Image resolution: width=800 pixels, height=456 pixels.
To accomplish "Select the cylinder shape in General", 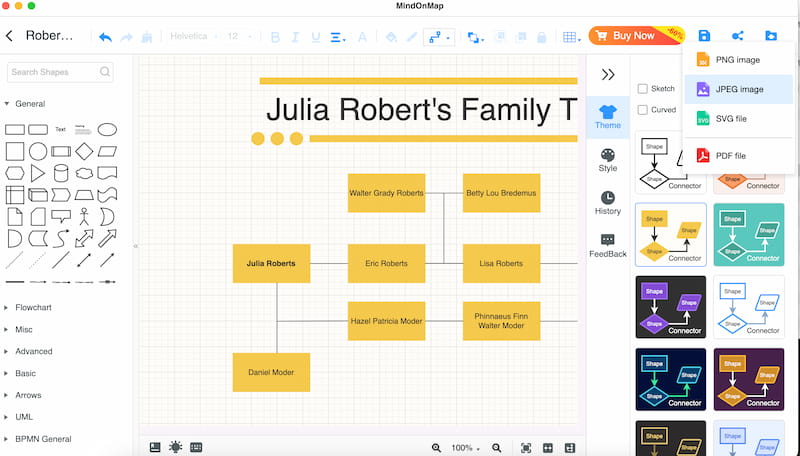I will (61, 173).
